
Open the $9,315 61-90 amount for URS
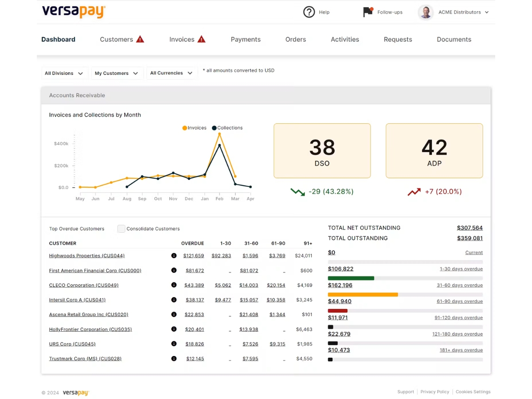click(x=278, y=344)
